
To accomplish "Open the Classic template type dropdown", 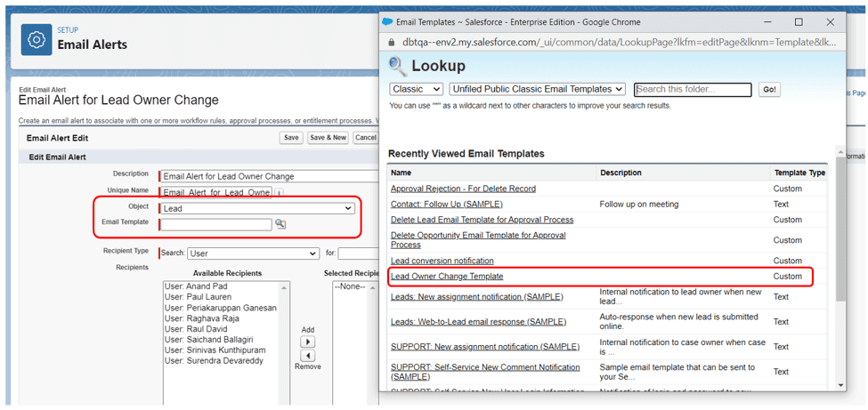I will click(x=417, y=89).
